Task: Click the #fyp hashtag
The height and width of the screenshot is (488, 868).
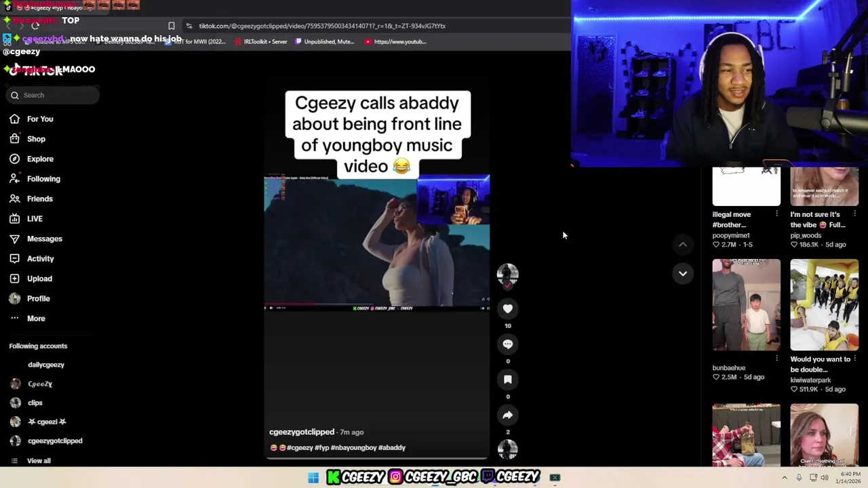Action: tap(321, 448)
